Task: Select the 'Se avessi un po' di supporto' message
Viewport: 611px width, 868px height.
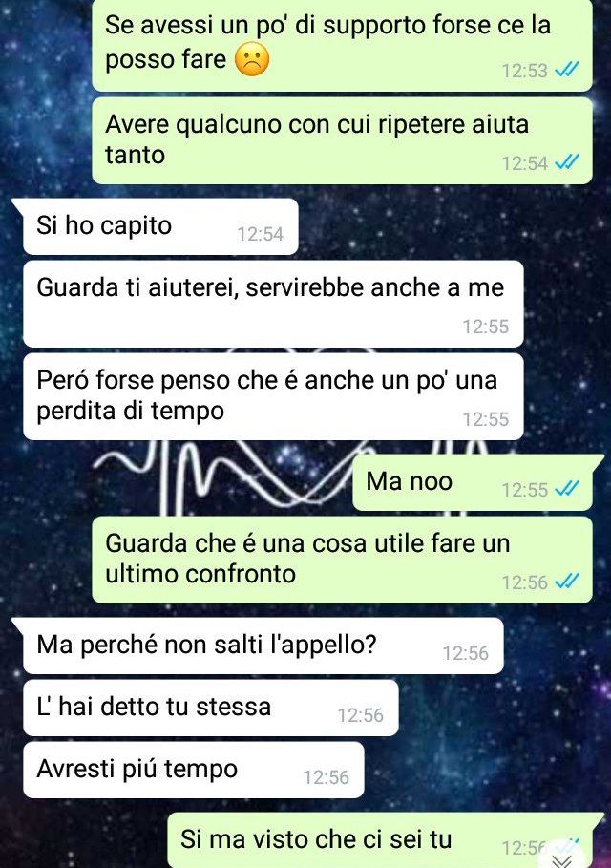Action: tap(342, 46)
